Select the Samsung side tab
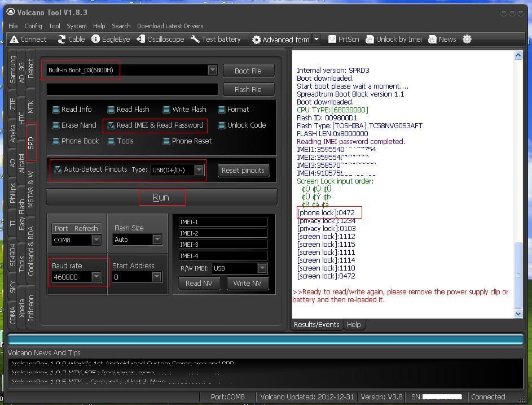The height and width of the screenshot is (405, 532). click(x=12, y=69)
